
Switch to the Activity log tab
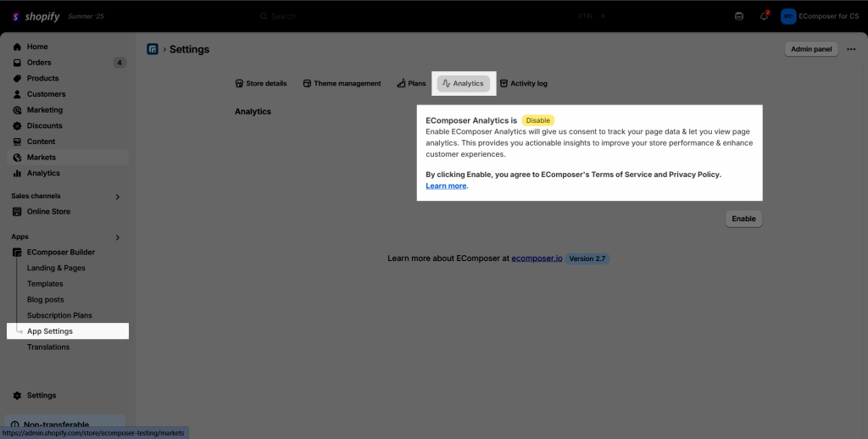click(524, 84)
